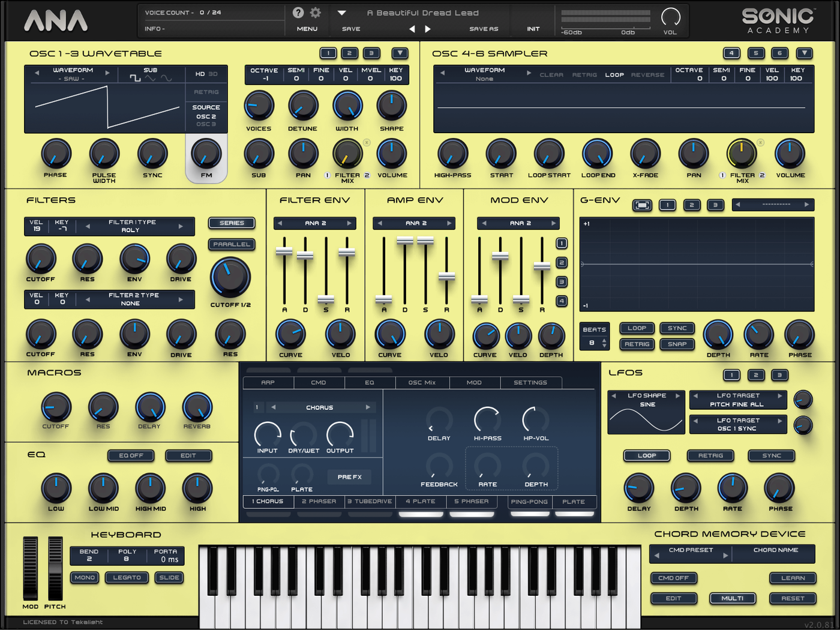Click the master VOL knob

(x=670, y=17)
